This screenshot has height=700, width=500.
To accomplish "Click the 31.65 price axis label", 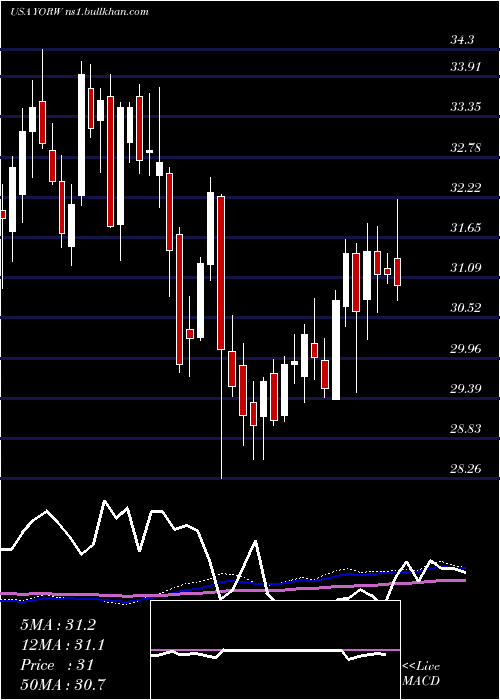I will pyautogui.click(x=465, y=228).
